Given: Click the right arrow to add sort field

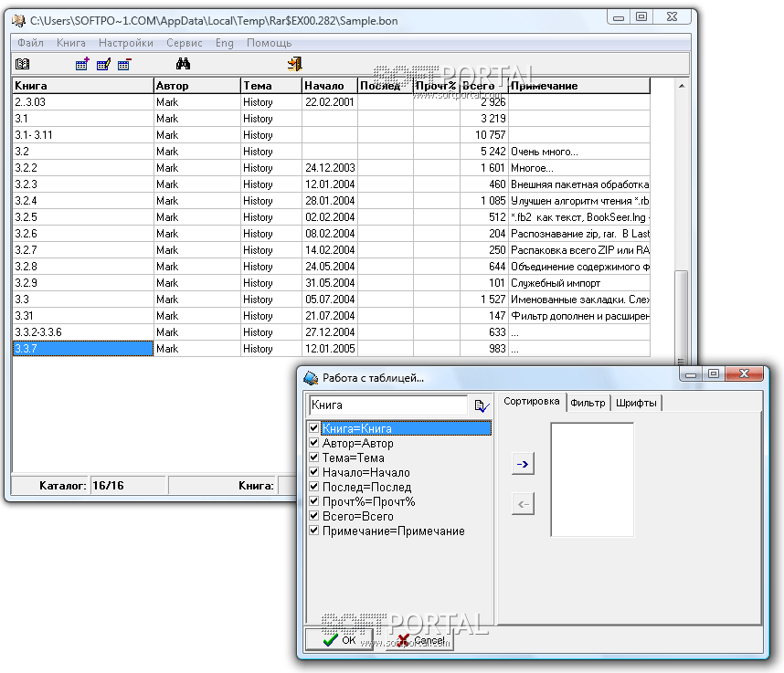Looking at the screenshot, I should (523, 464).
